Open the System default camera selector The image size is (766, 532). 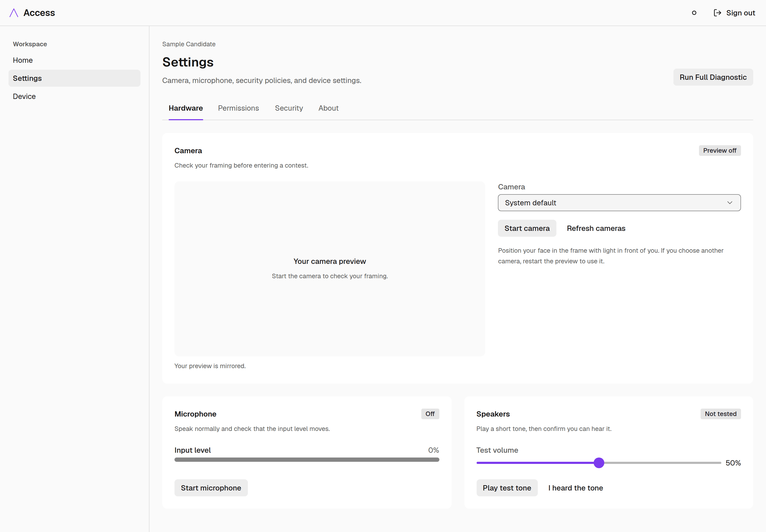(x=619, y=203)
